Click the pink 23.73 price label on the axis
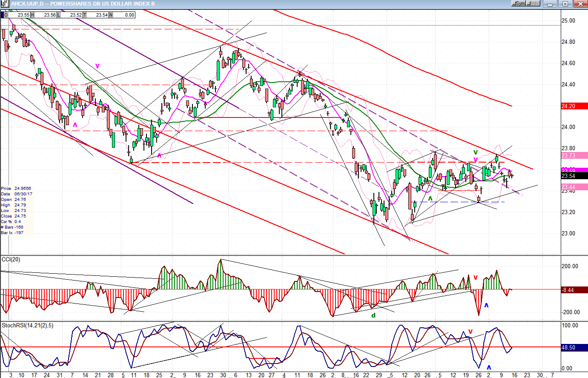Screen dimensions: 588x378 coord(574,155)
